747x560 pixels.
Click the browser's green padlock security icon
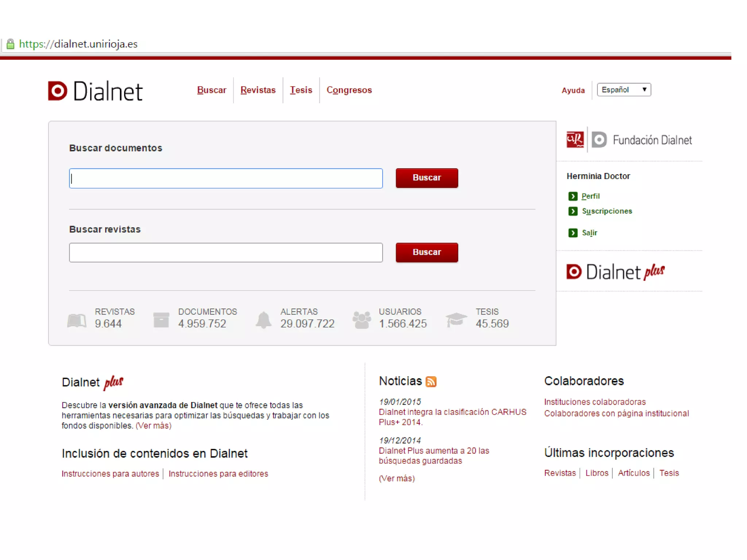pyautogui.click(x=11, y=44)
